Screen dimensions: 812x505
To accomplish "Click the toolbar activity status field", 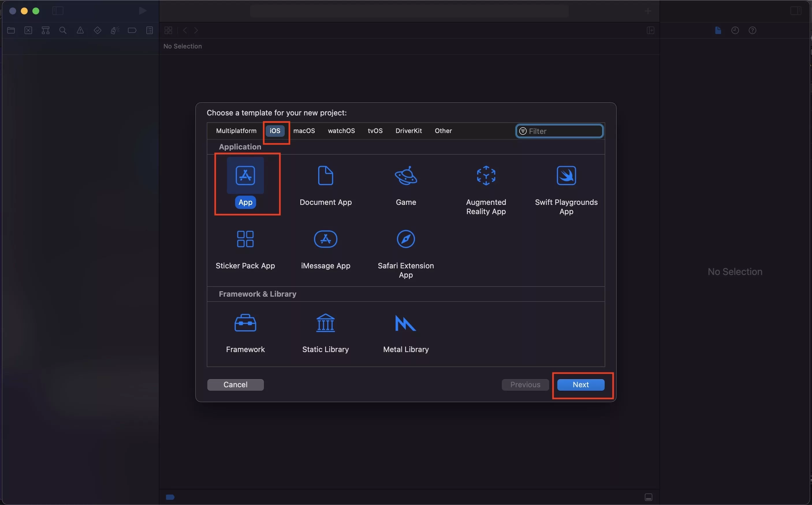I will coord(409,11).
